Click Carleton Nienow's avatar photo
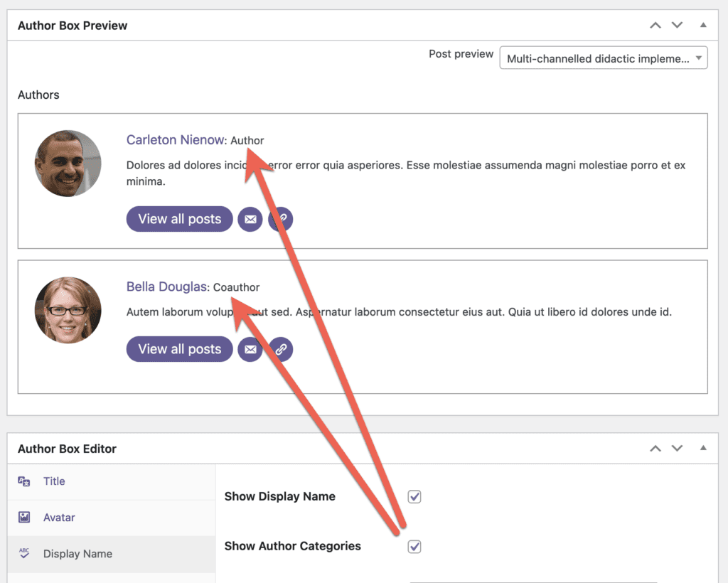Viewport: 728px width, 583px height. [x=68, y=164]
